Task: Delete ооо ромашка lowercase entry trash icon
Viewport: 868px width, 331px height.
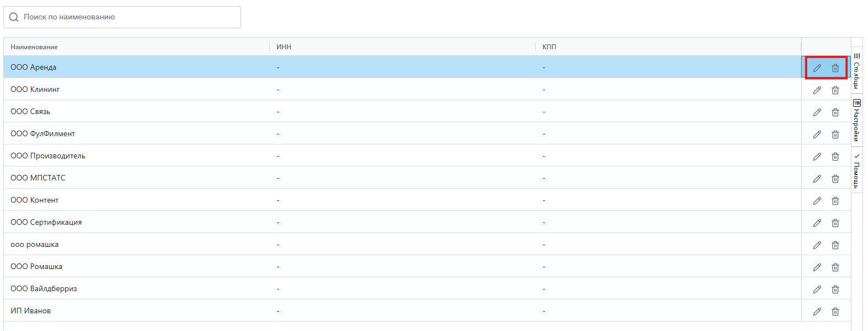Action: 835,245
